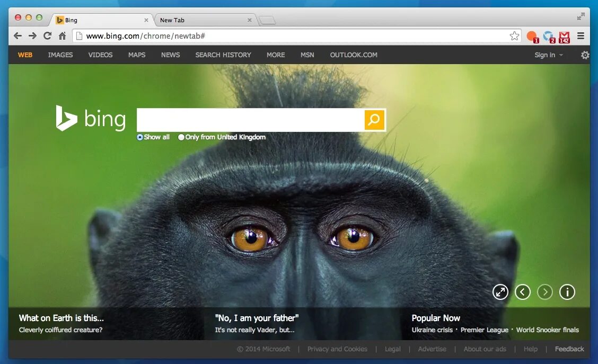Reload the Bing page
This screenshot has height=364, width=598.
[x=47, y=36]
